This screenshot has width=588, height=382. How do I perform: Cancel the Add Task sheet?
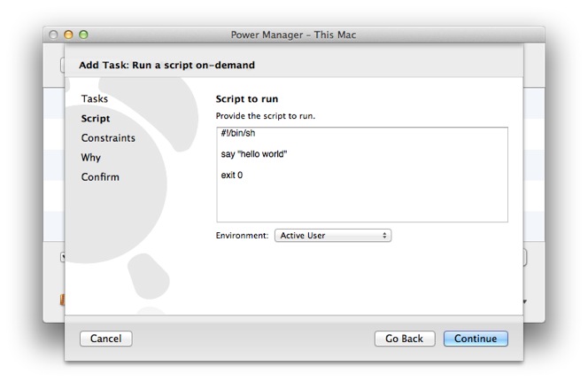(105, 339)
